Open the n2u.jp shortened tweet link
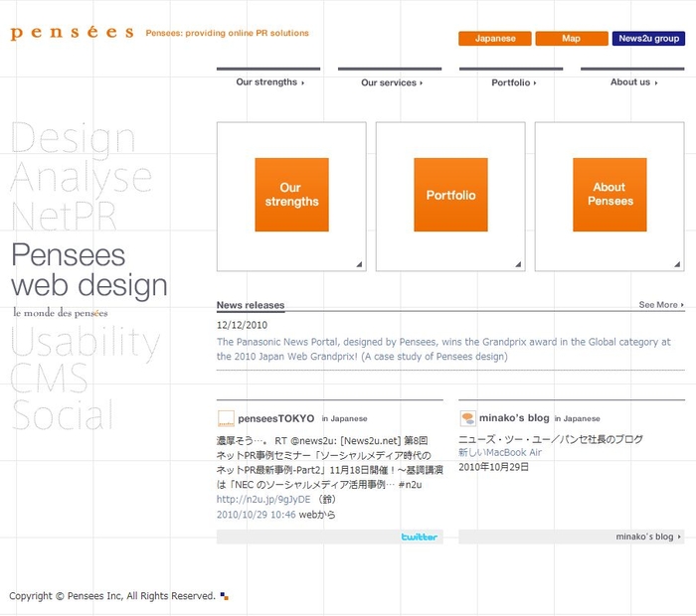The height and width of the screenshot is (616, 696). tap(263, 499)
